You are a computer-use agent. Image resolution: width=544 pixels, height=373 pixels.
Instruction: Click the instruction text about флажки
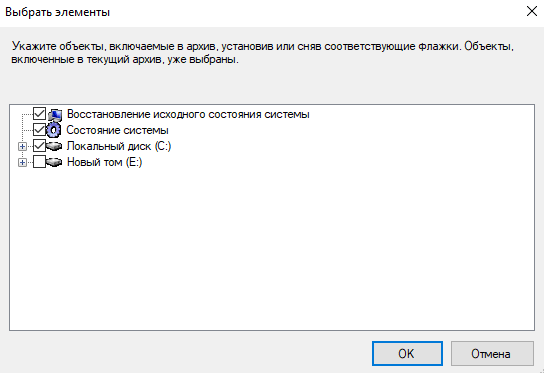point(262,52)
